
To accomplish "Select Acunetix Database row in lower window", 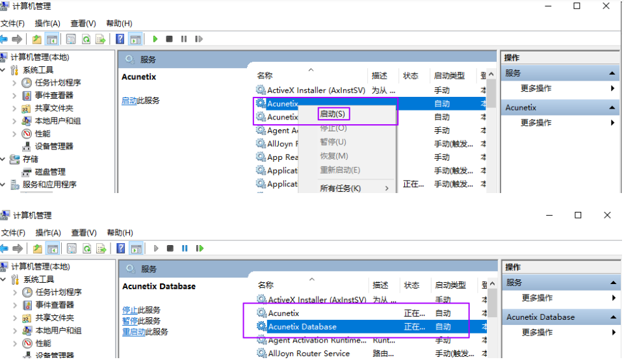I will point(371,326).
